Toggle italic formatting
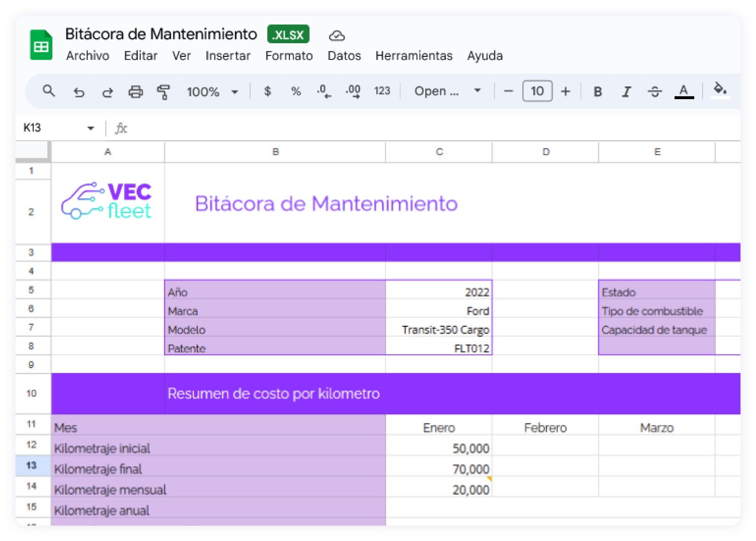756x541 pixels. [x=626, y=92]
